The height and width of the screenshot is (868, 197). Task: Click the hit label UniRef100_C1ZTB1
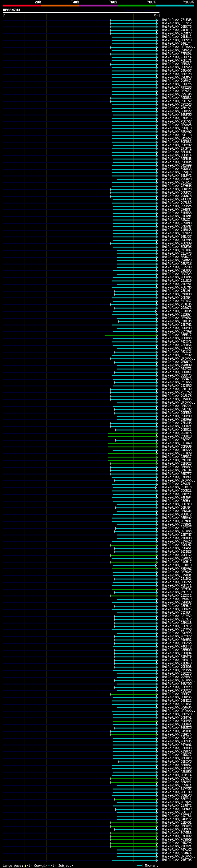(177, 816)
